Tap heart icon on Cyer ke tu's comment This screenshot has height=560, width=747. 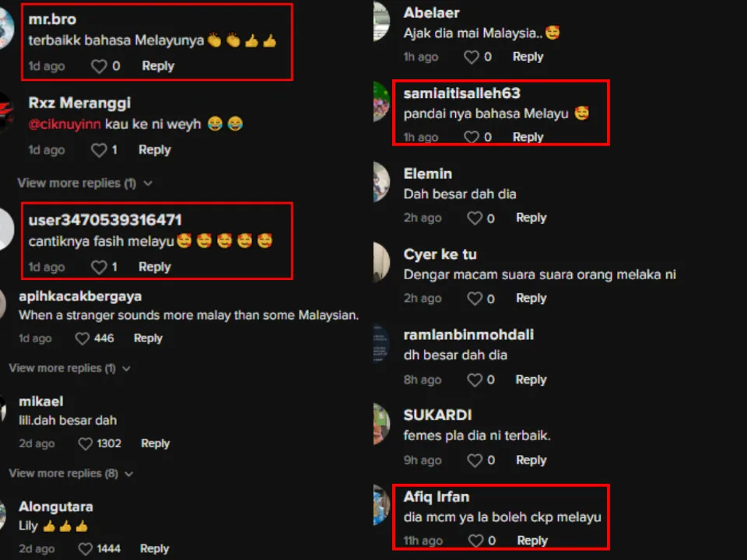[x=475, y=299]
